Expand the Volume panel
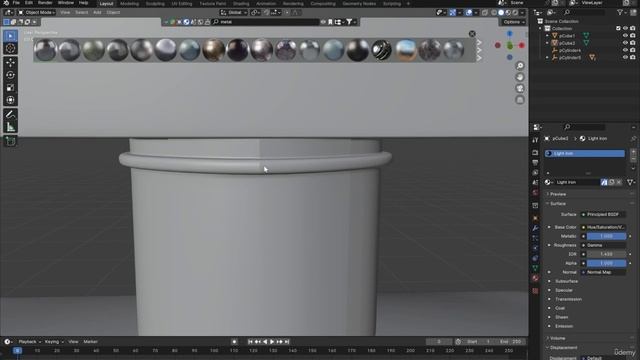 558,338
